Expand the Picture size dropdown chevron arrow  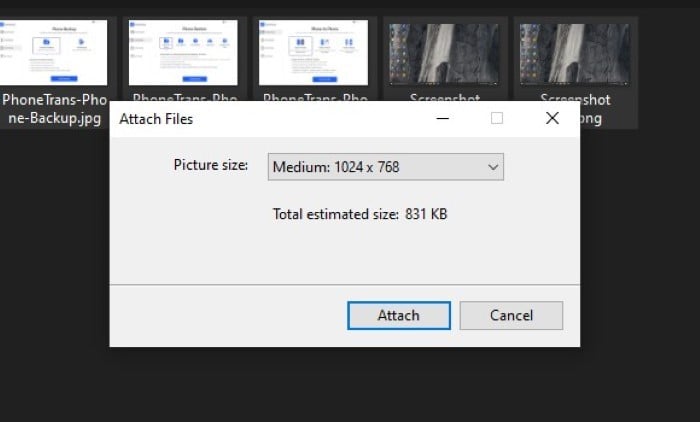pyautogui.click(x=493, y=167)
